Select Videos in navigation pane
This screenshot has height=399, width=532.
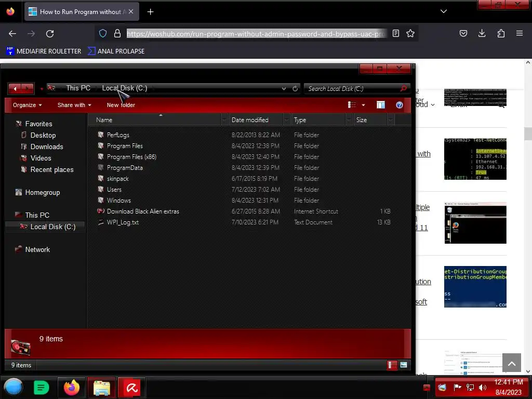(41, 158)
